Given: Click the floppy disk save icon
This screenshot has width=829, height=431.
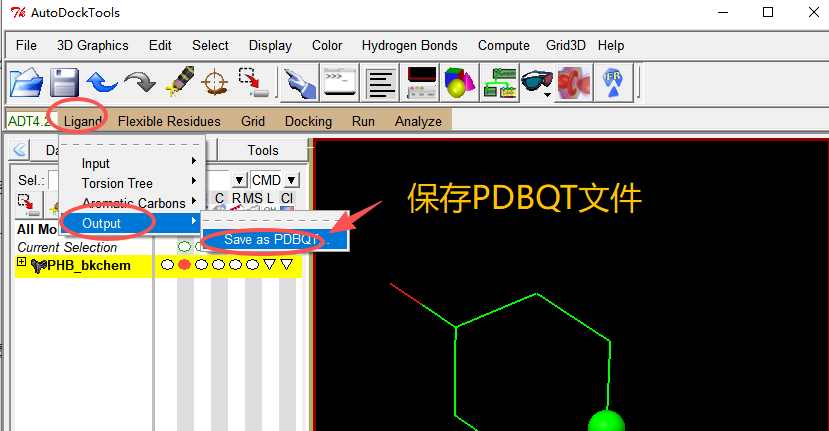Looking at the screenshot, I should click(64, 82).
